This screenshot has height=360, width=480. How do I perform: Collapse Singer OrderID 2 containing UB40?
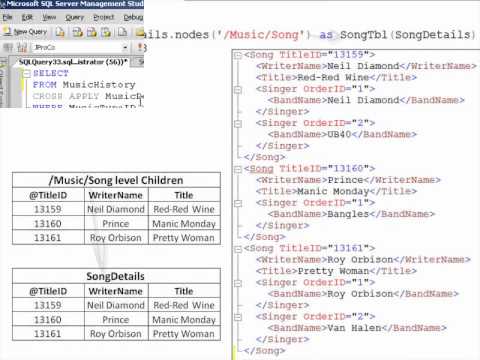(x=238, y=124)
